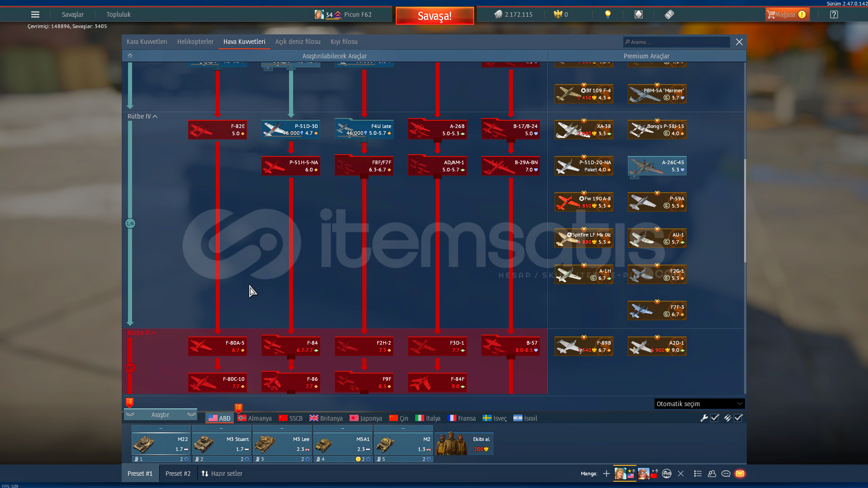868x488 pixels.
Task: Select the premium F-89B aircraft
Action: coord(584,346)
